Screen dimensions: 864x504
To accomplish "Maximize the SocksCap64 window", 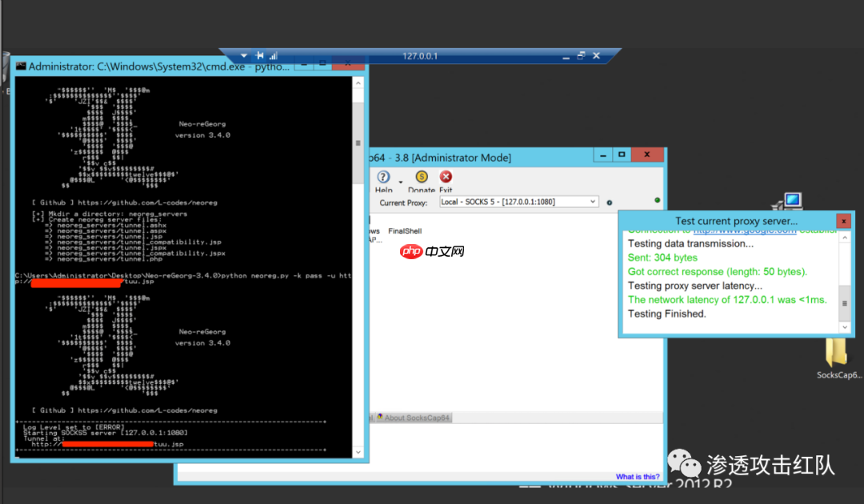I will [622, 154].
